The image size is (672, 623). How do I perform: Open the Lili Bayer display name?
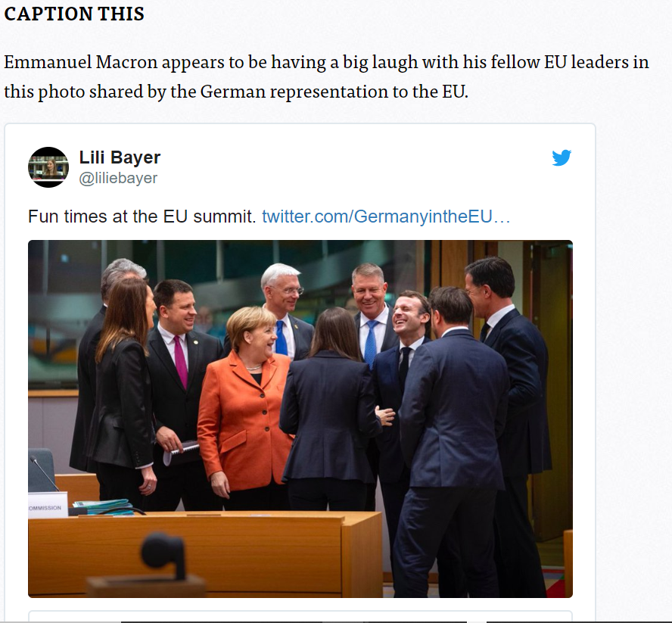tap(120, 157)
